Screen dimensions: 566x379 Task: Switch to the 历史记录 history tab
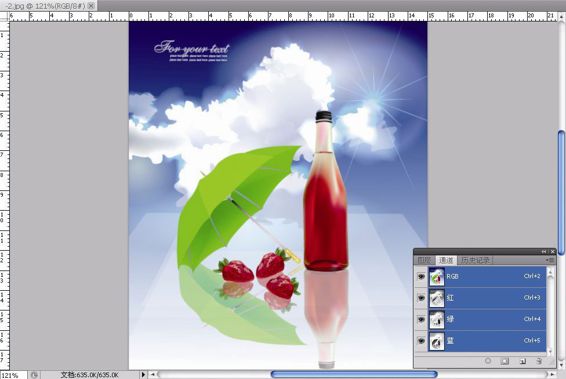[x=475, y=260]
